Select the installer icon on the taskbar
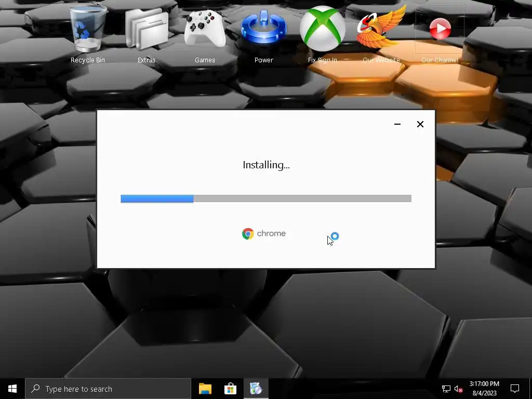The image size is (532, 399). tap(256, 389)
